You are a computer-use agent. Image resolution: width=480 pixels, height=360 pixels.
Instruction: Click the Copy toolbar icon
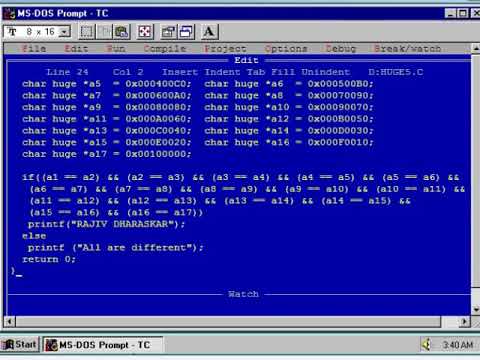(104, 32)
